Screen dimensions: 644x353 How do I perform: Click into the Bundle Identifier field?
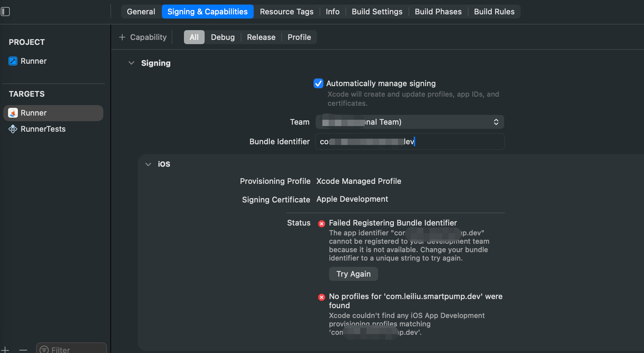coord(410,141)
